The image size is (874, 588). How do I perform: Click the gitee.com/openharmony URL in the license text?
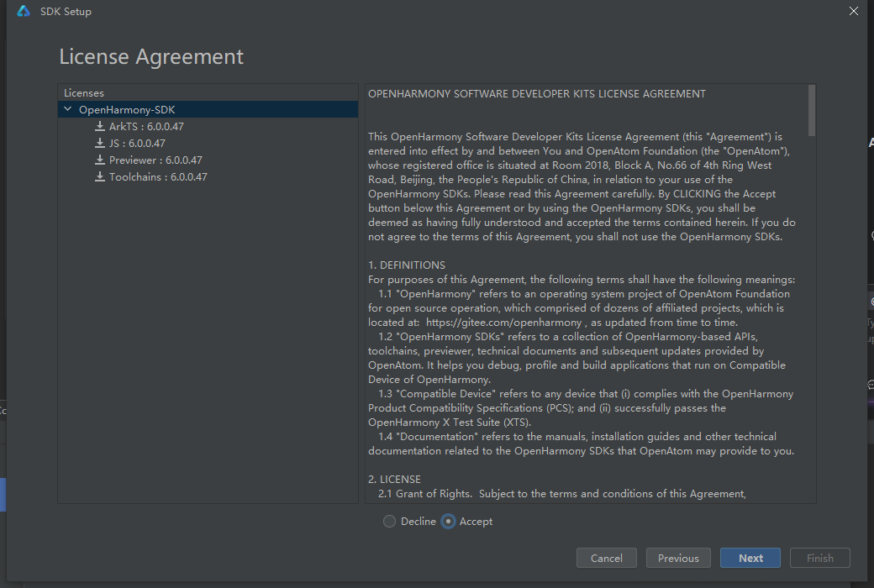pyautogui.click(x=504, y=323)
